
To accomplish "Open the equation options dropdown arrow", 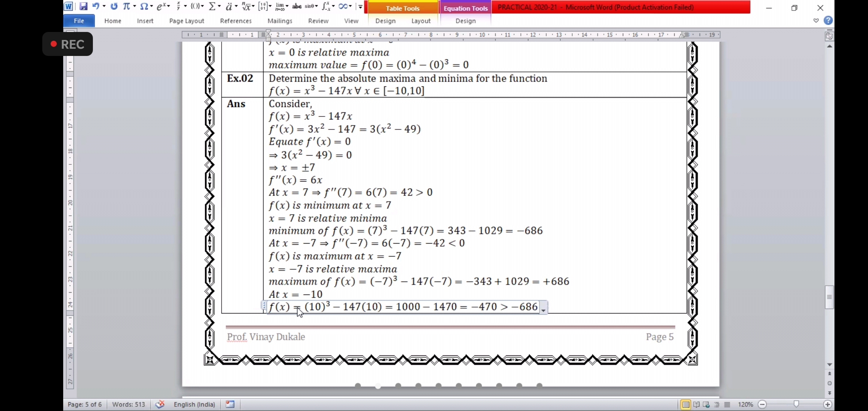I will (543, 310).
